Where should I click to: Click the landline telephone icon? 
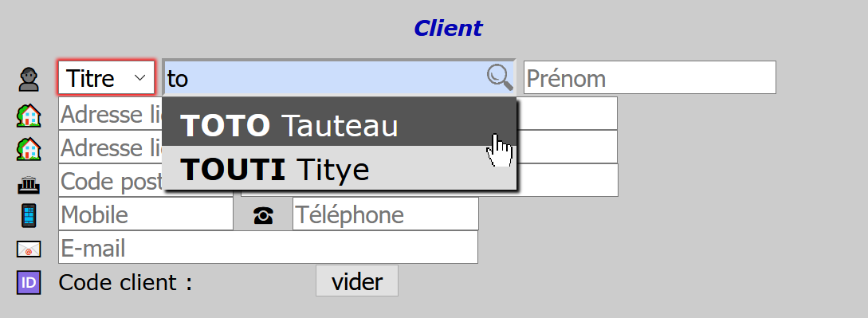(263, 216)
